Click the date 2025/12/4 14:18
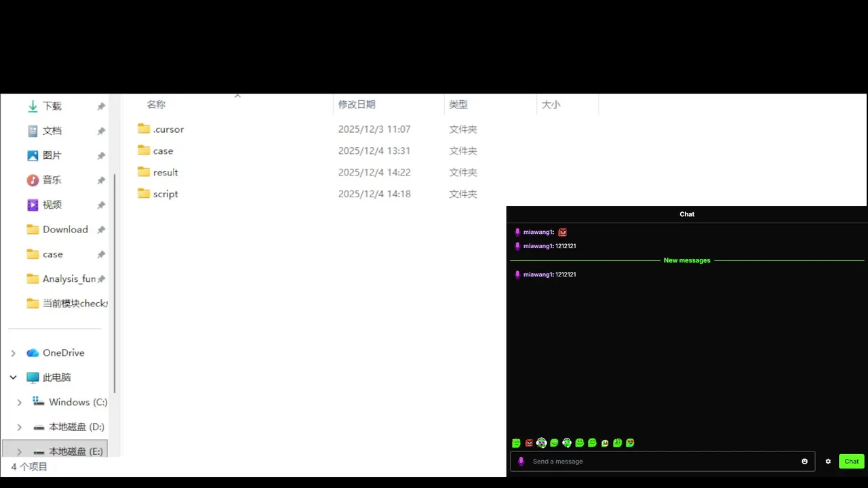This screenshot has width=868, height=488. pos(374,194)
